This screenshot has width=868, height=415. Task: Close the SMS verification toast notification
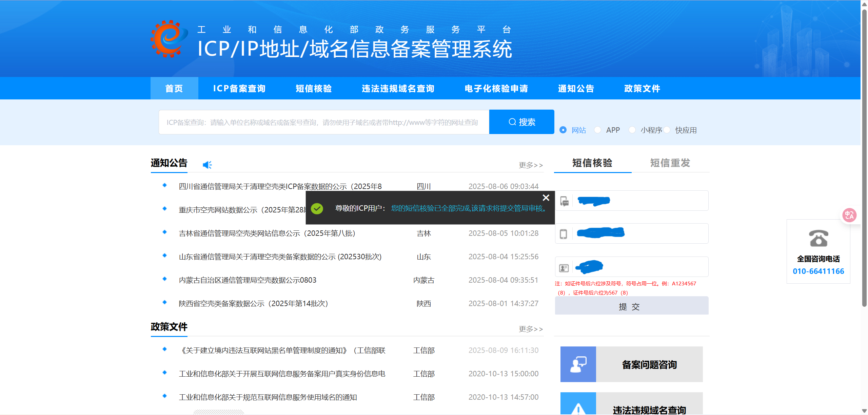coord(546,197)
